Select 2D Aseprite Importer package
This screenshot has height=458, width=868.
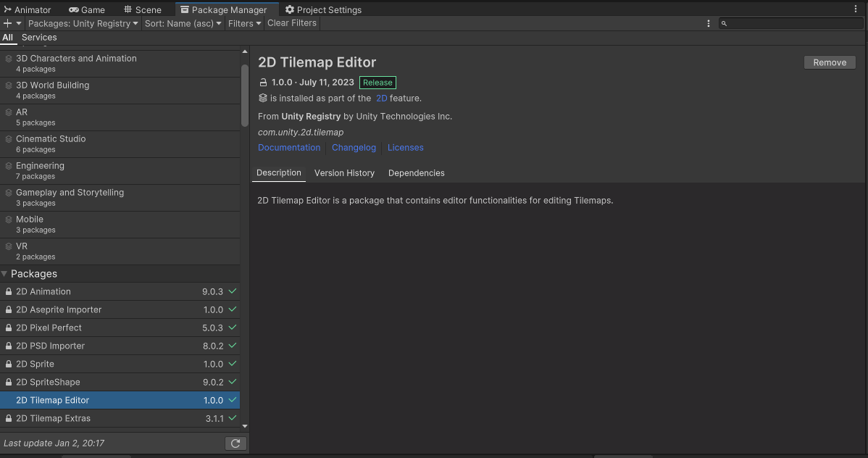click(x=120, y=309)
